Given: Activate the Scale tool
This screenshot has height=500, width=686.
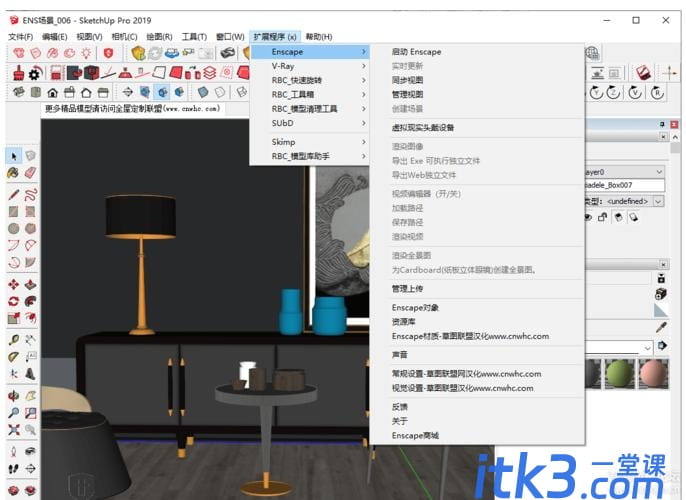Looking at the screenshot, I should (x=14, y=318).
